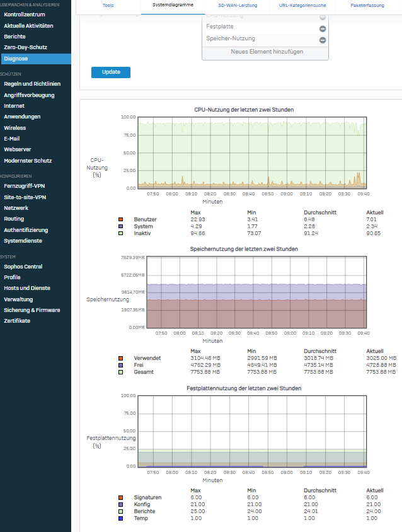Image resolution: width=402 pixels, height=532 pixels.
Task: Open Zero-Day-Schutz in the sidebar
Action: [25, 47]
